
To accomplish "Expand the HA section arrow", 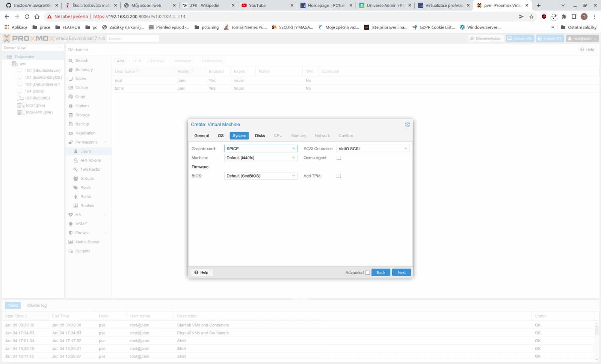I will click(105, 215).
